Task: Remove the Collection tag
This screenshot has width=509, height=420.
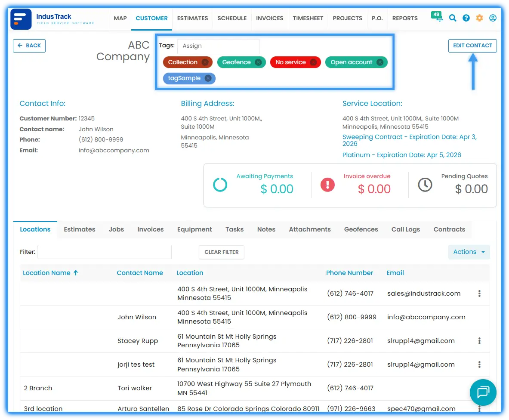Action: [x=205, y=62]
